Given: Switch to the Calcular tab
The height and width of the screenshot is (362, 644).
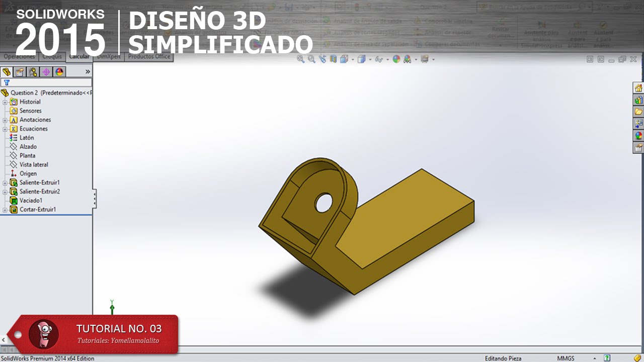Looking at the screenshot, I should (x=79, y=57).
